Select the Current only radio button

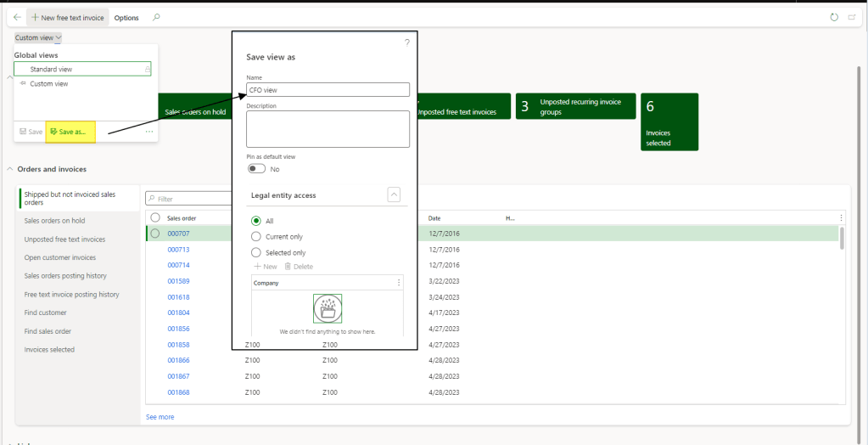click(x=256, y=237)
